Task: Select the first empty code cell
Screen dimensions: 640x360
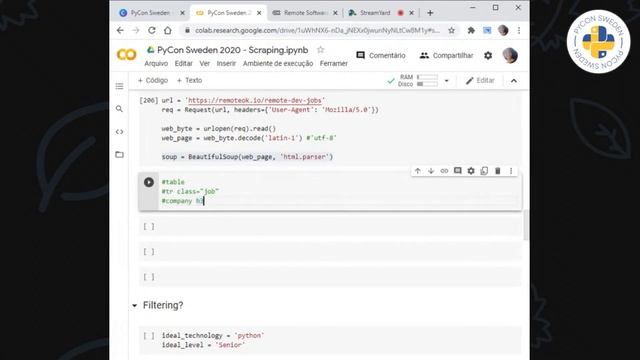Action: [x=330, y=227]
